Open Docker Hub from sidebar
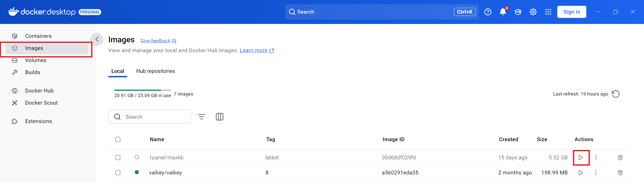 [x=47, y=91]
